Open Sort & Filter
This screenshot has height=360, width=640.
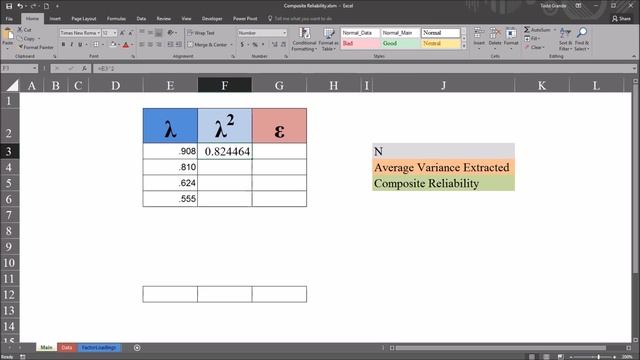point(565,39)
